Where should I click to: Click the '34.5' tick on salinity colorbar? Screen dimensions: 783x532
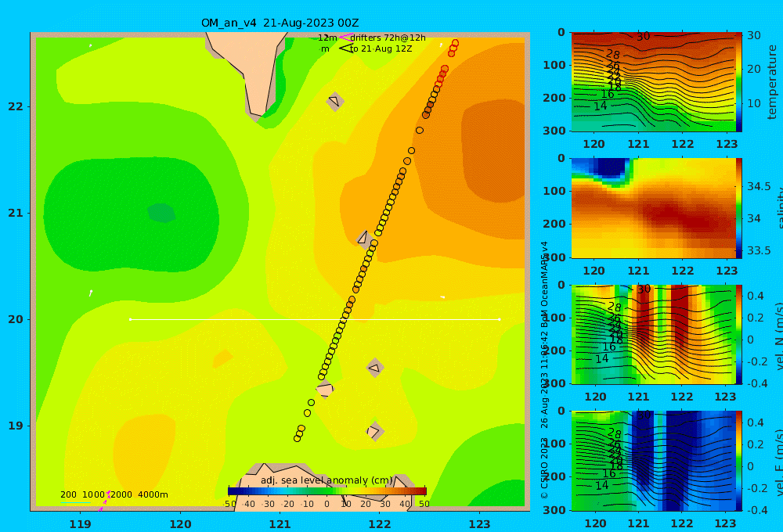[x=759, y=186]
